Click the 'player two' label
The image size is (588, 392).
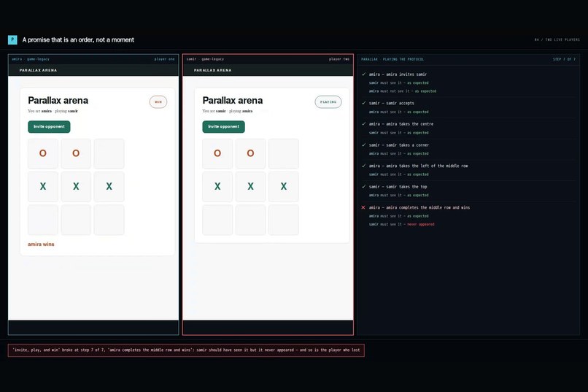pyautogui.click(x=339, y=59)
